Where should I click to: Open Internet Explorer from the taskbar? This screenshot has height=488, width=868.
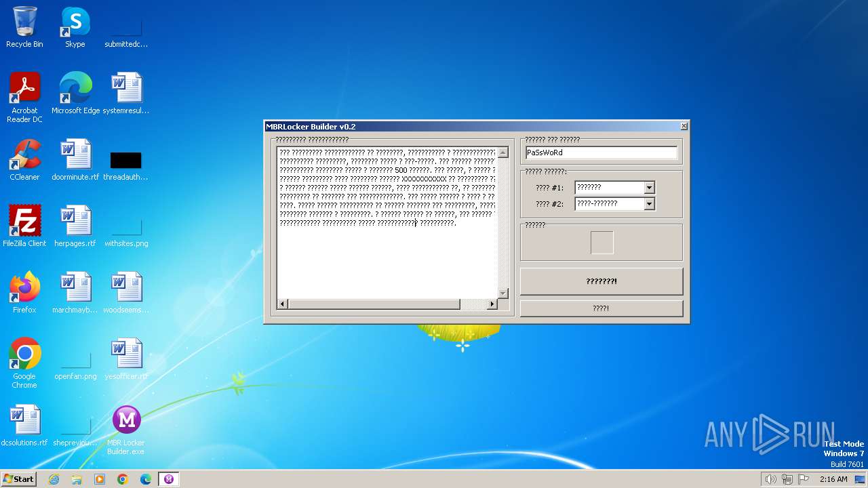[x=54, y=479]
